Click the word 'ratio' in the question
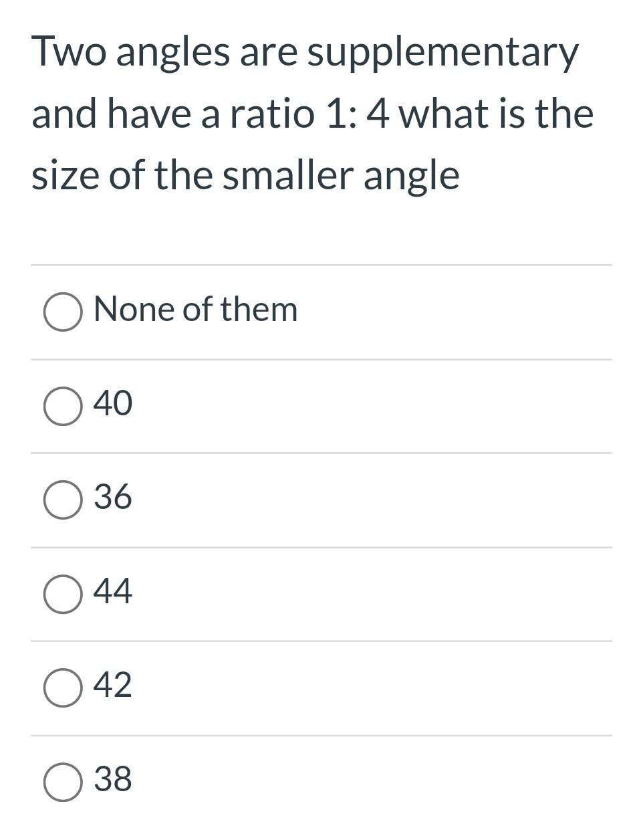 [x=272, y=114]
